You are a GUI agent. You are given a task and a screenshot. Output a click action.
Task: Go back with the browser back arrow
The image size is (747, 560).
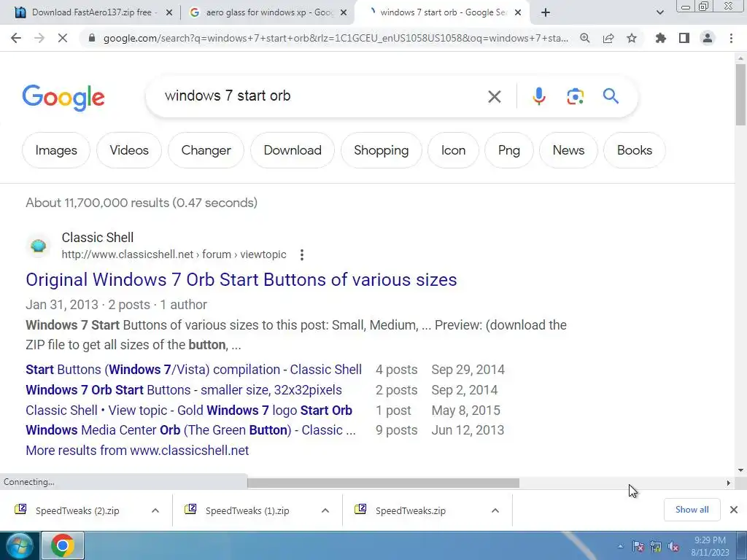pyautogui.click(x=16, y=38)
